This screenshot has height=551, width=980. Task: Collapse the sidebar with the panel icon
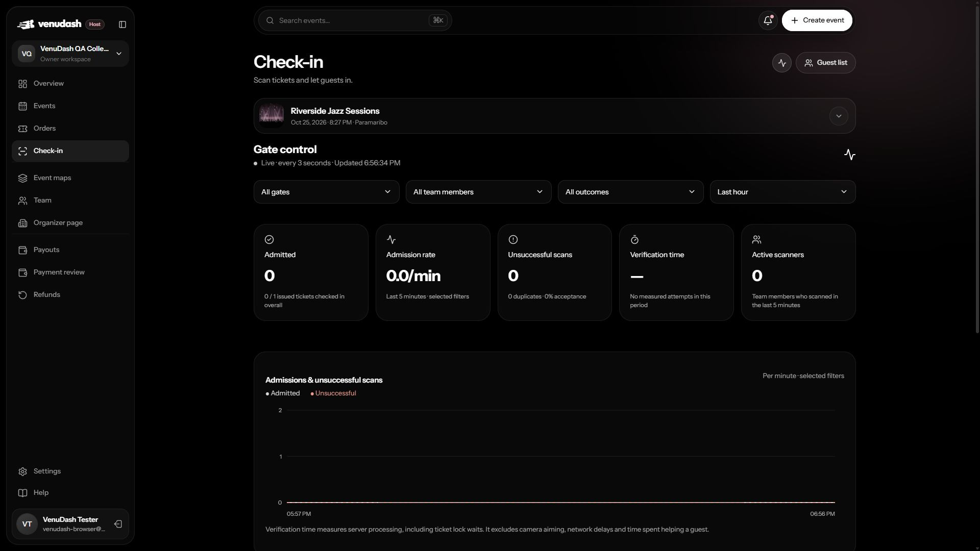click(x=122, y=24)
